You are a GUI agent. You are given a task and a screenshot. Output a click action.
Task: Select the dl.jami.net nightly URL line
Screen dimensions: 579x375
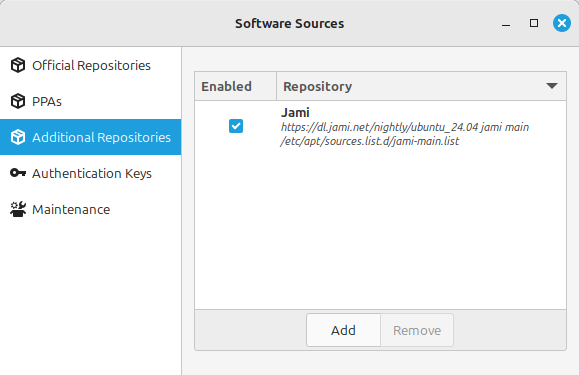405,127
